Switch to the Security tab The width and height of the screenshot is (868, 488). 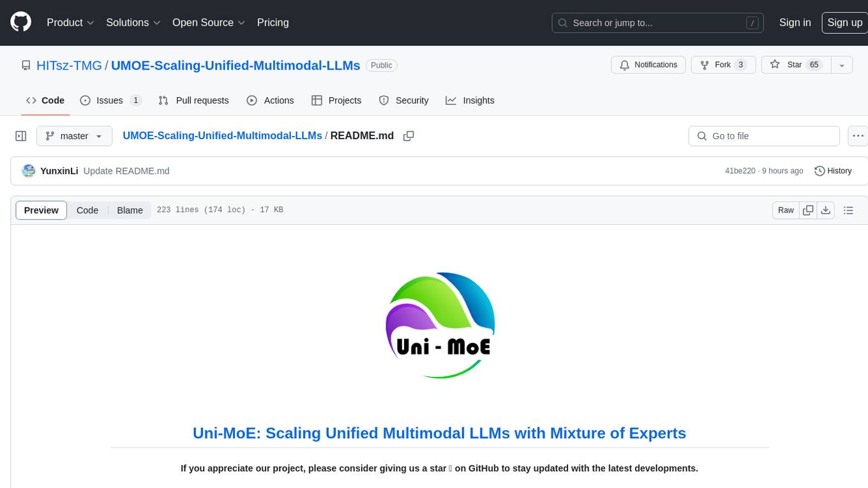pyautogui.click(x=403, y=100)
